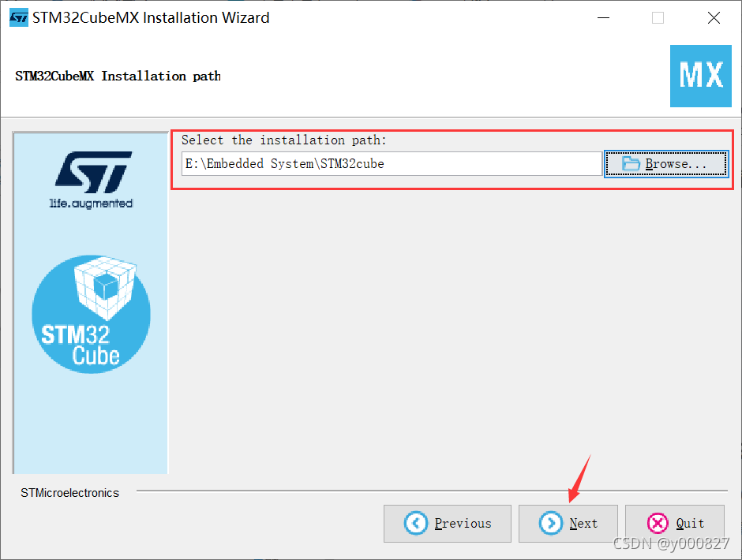Minimize the Installation Wizard window
742x560 pixels.
[603, 18]
